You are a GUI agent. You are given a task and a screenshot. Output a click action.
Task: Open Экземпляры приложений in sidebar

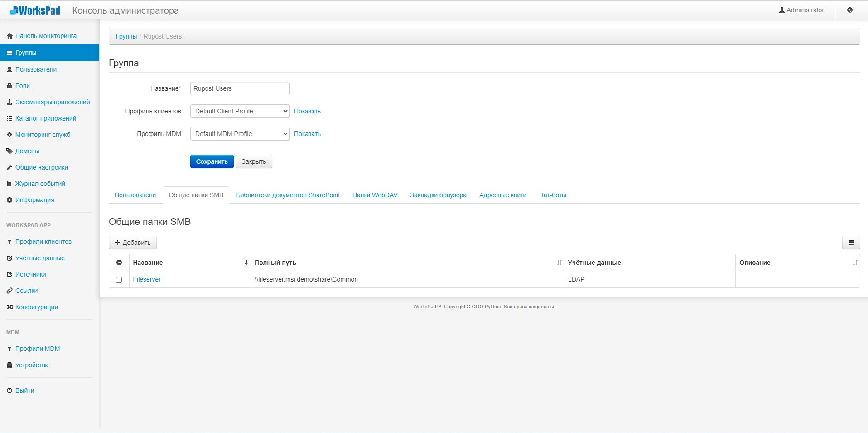53,102
